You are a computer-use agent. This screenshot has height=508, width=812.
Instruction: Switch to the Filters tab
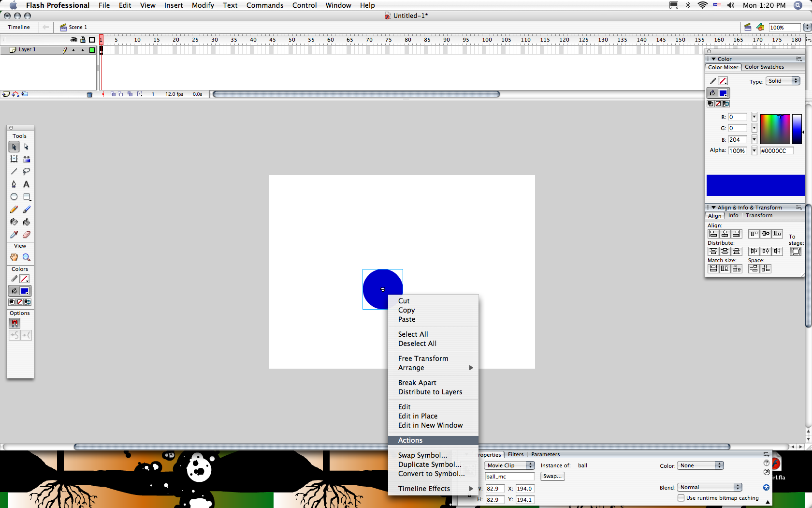(x=516, y=454)
